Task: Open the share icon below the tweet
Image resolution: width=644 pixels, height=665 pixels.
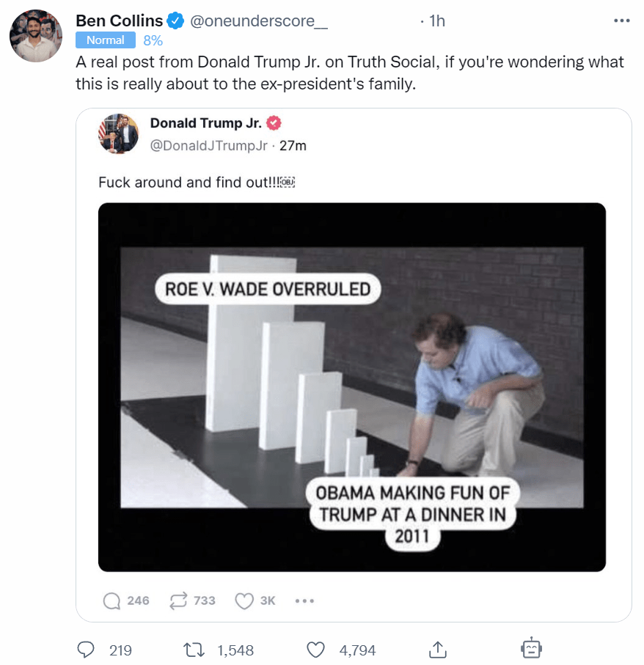Action: point(437,650)
